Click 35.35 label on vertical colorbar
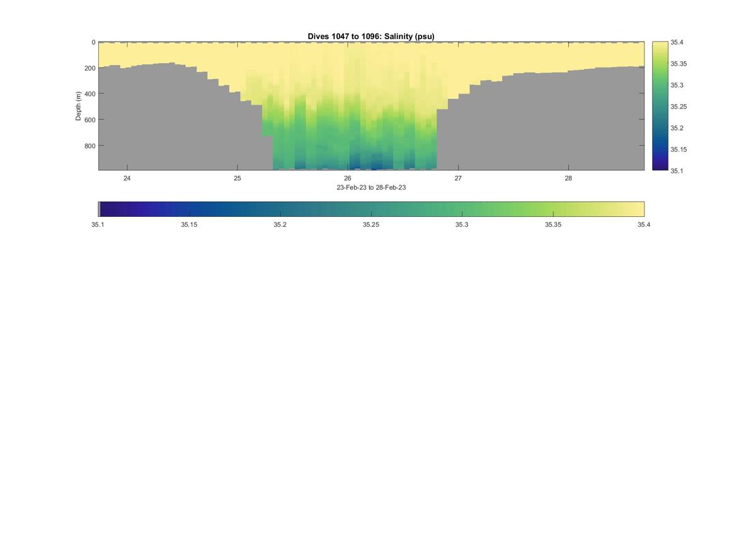The image size is (756, 558). tap(679, 64)
